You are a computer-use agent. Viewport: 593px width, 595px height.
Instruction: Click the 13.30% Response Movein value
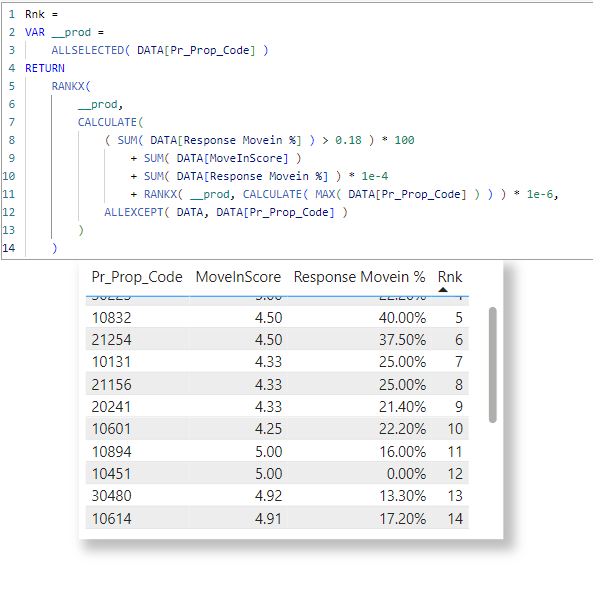(402, 496)
